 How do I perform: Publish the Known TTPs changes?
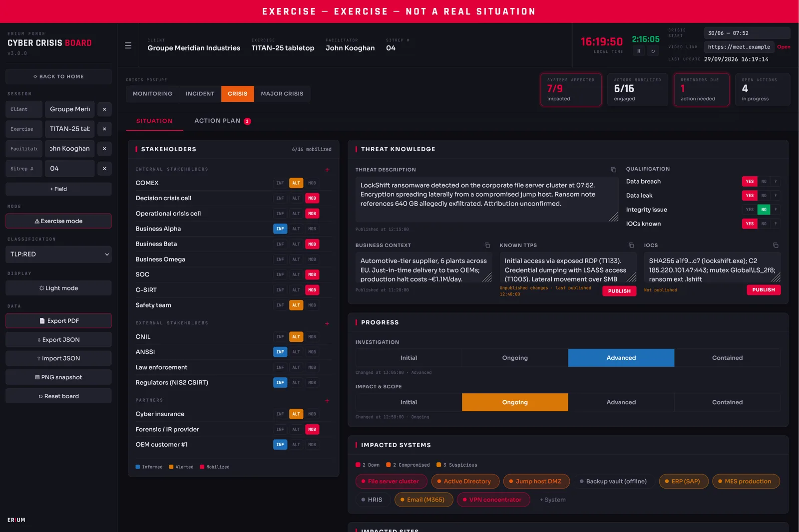tap(619, 291)
